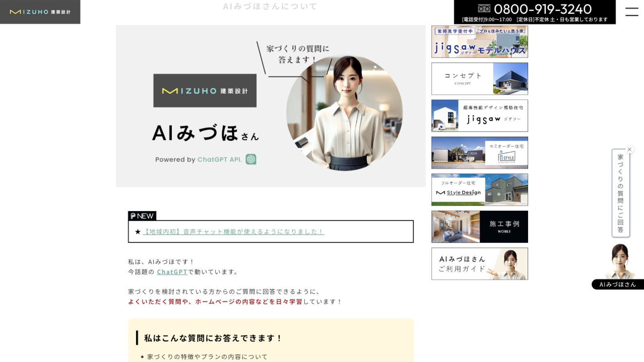Close the 家づくりの質問にご回答 popup
This screenshot has width=644, height=362.
(630, 150)
